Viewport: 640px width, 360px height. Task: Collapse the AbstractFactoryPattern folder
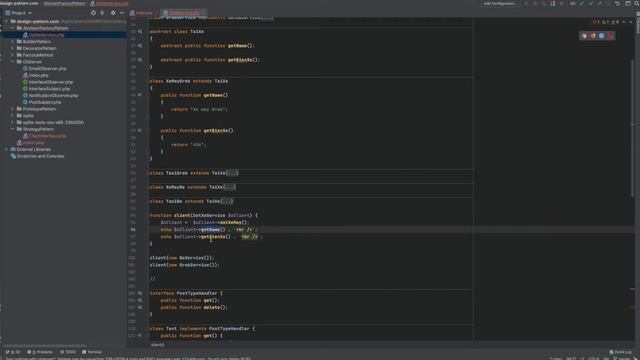[x=13, y=28]
